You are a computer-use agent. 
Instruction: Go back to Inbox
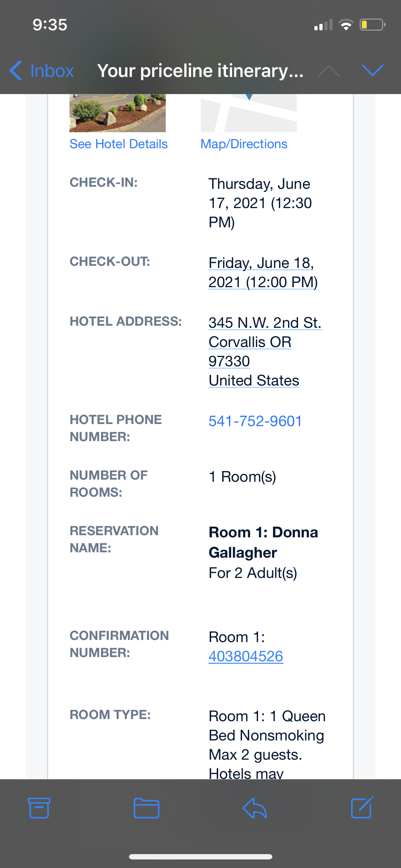tap(42, 71)
